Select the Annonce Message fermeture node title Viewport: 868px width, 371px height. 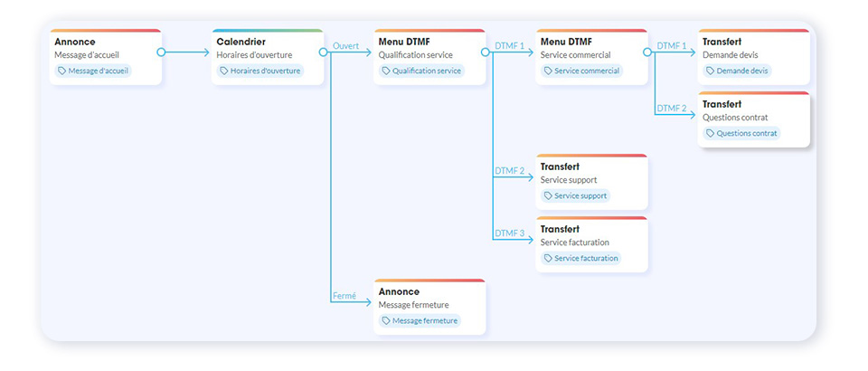click(399, 291)
